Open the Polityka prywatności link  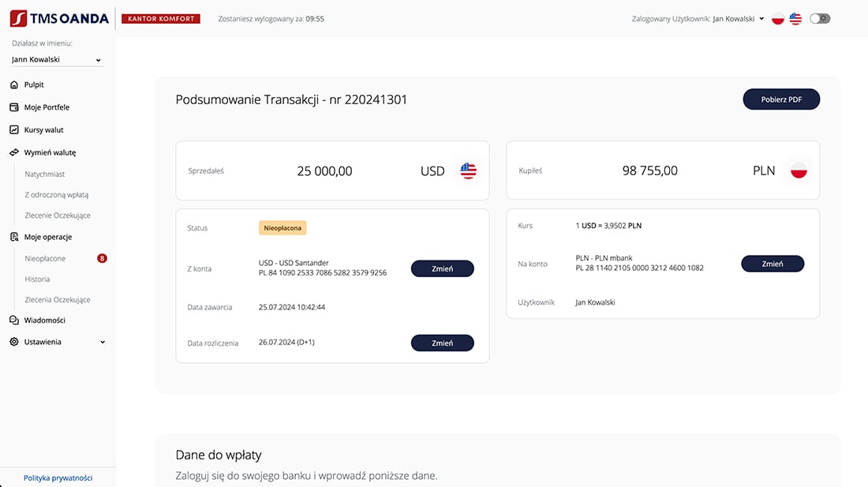[58, 478]
